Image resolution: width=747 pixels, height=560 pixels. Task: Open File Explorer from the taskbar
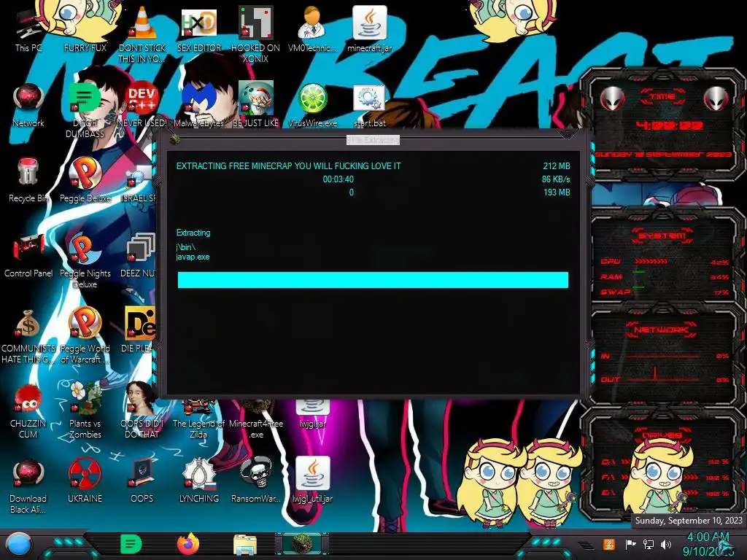[245, 545]
